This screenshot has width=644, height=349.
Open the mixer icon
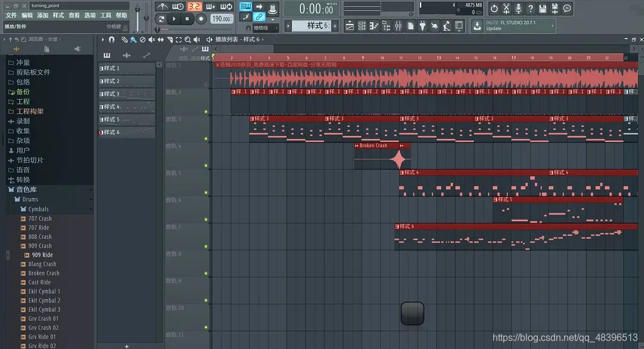coord(398,26)
